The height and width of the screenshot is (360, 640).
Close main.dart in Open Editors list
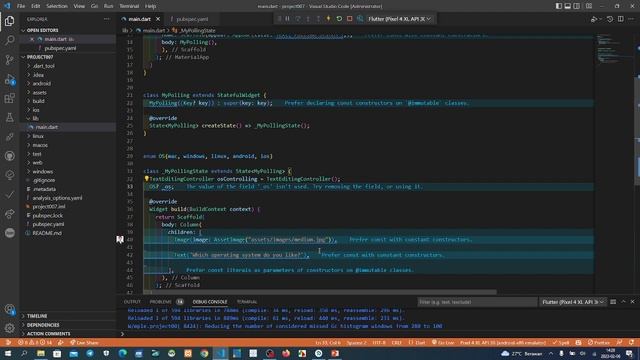tap(32, 39)
